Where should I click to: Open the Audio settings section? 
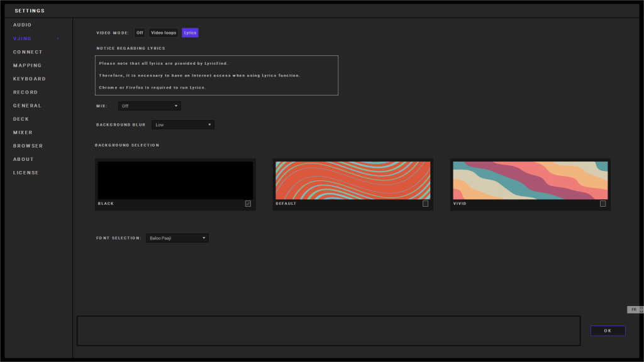coord(23,25)
